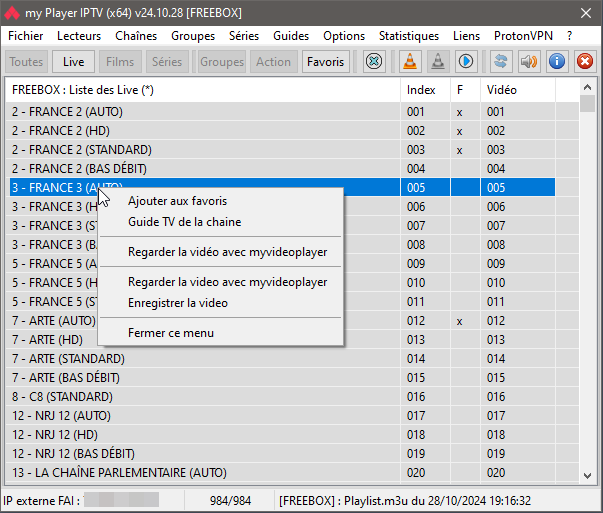Click the favorite x mark of index 012

pos(459,321)
